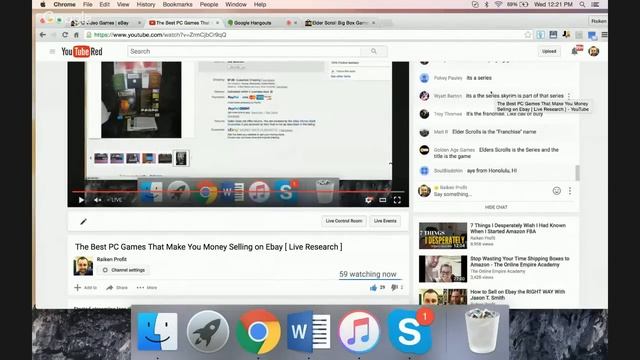Like the video with the thumbs up icon
Image resolution: width=640 pixels, height=360 pixels.
coord(373,288)
